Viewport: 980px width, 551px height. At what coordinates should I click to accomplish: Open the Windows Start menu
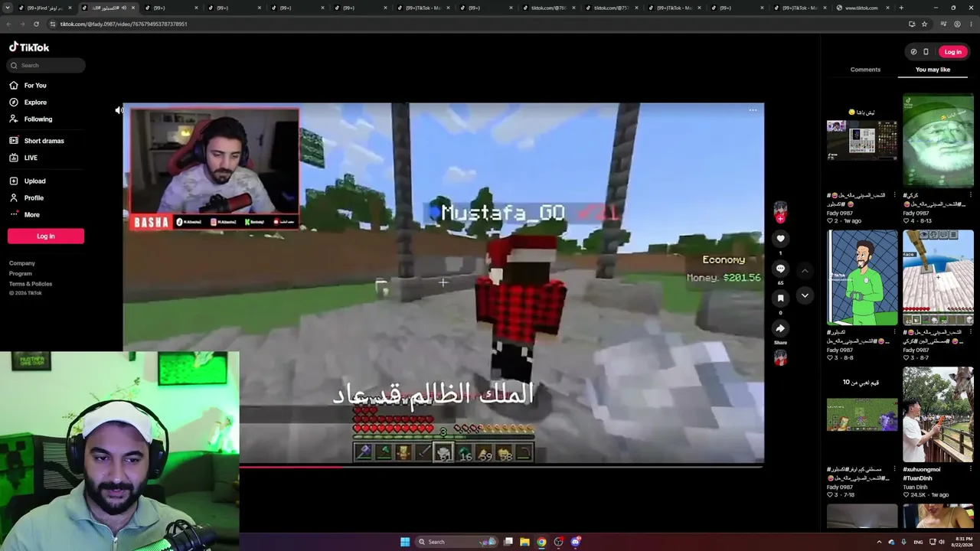pyautogui.click(x=405, y=542)
